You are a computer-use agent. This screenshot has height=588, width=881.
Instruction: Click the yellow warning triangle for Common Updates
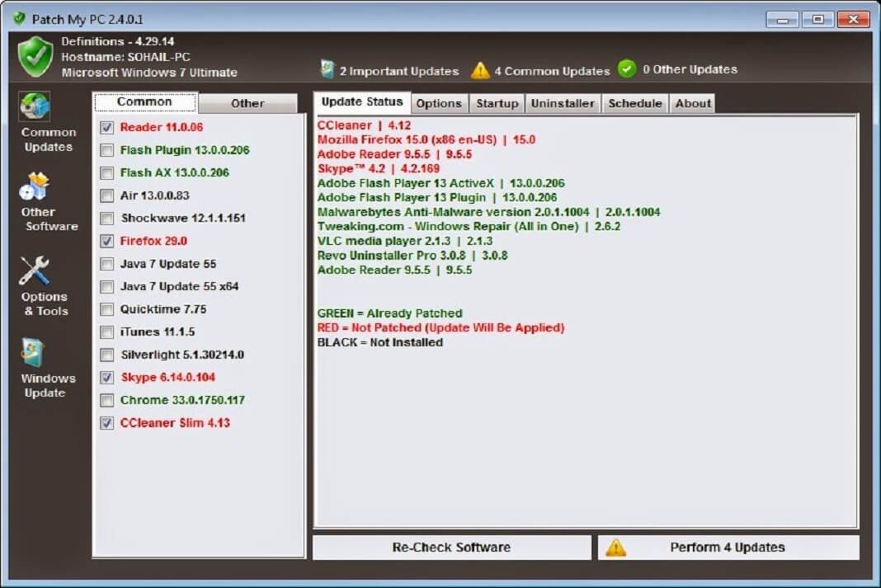(479, 69)
